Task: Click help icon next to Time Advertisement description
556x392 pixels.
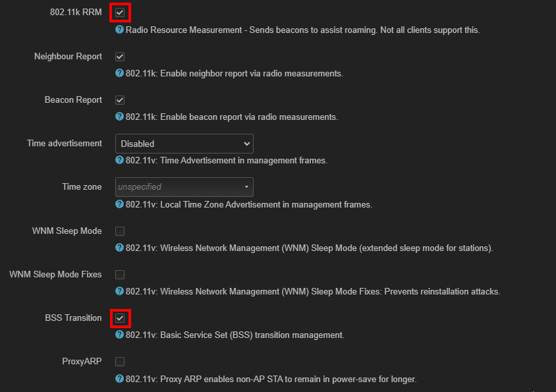Action: pyautogui.click(x=119, y=160)
